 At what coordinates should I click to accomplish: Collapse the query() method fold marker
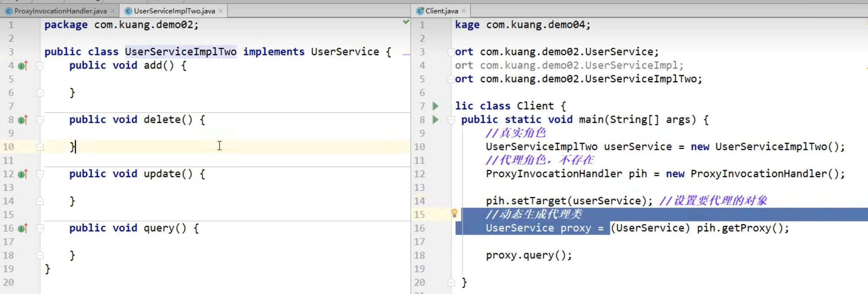[40, 228]
